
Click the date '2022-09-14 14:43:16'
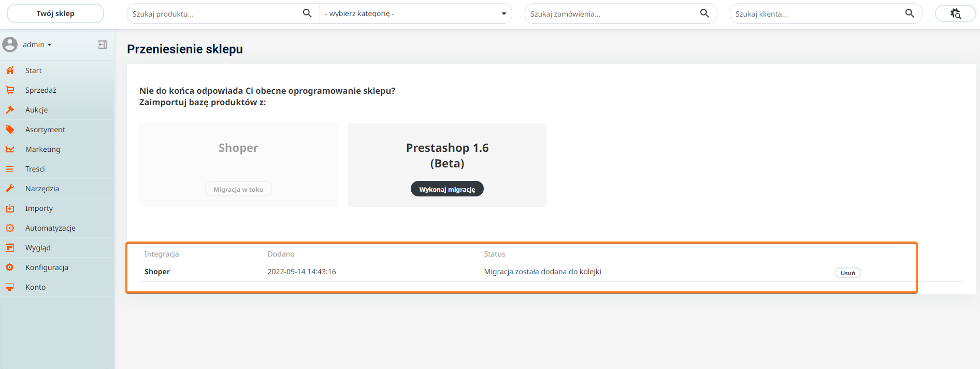click(x=301, y=272)
